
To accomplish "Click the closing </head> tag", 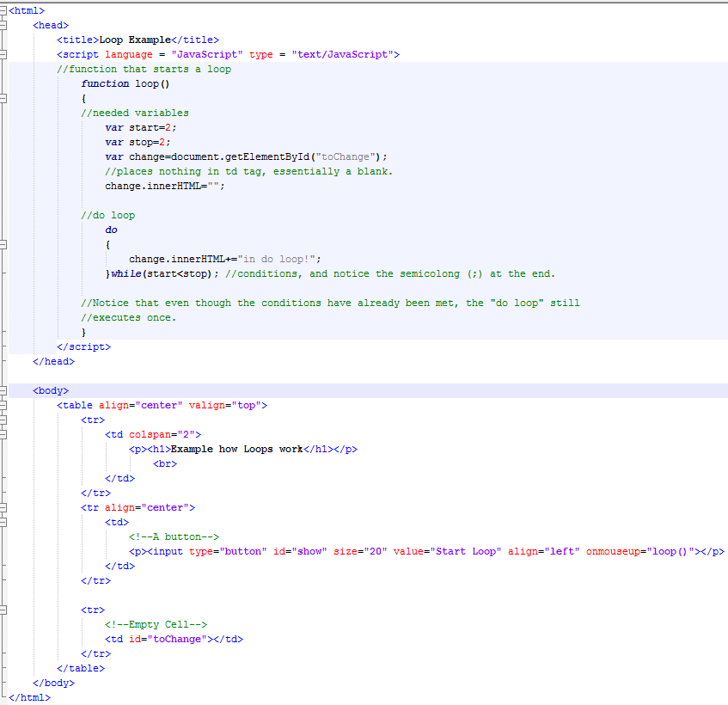I will coord(53,361).
